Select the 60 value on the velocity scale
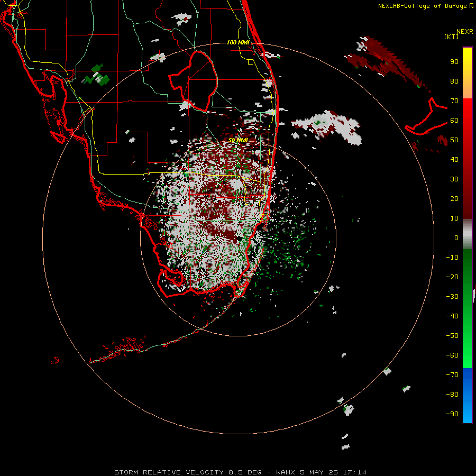This screenshot has height=476, width=476. pos(454,121)
